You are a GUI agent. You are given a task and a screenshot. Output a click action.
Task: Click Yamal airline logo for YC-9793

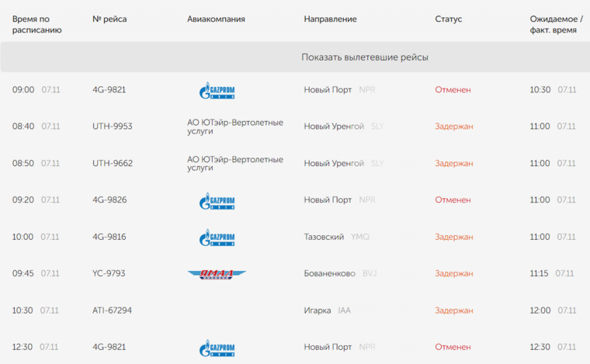pyautogui.click(x=217, y=274)
